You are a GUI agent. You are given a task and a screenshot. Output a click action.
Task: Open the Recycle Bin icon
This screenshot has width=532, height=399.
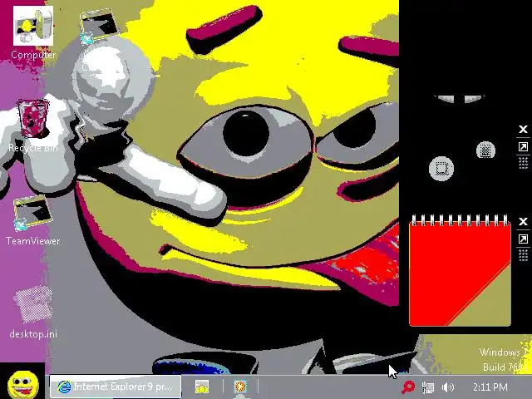(x=33, y=125)
